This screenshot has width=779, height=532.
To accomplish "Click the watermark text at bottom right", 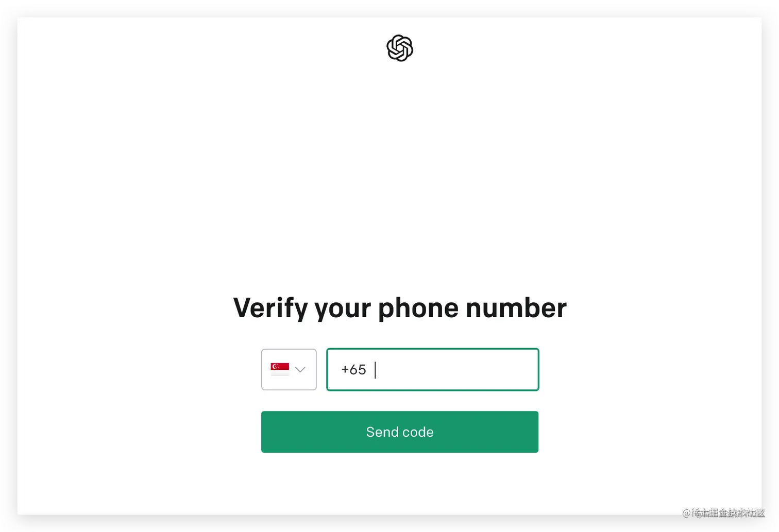I will [x=723, y=512].
